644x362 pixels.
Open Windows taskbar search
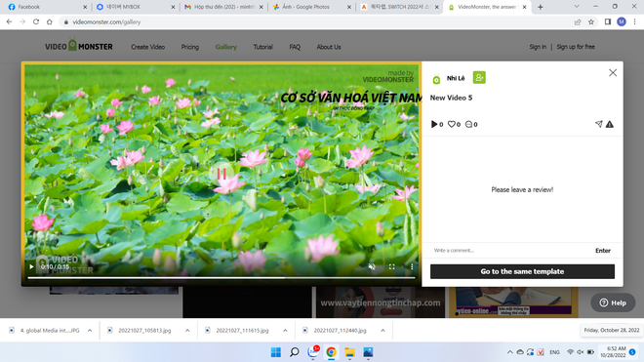point(294,352)
